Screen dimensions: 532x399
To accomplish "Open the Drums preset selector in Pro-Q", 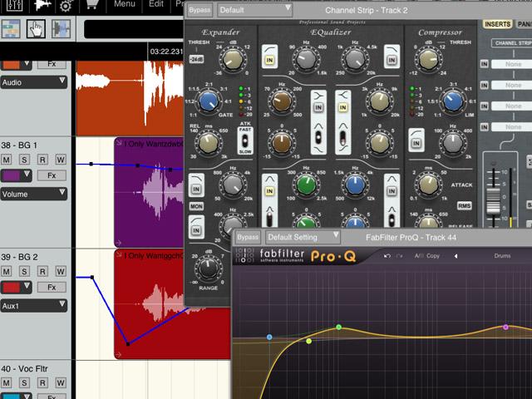I will coord(502,256).
